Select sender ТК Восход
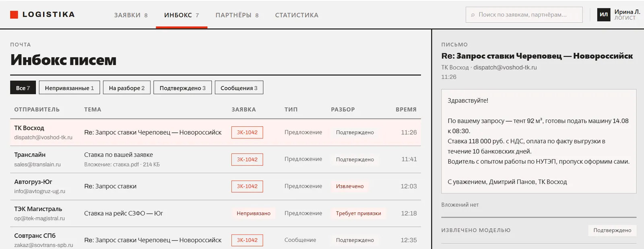Viewport: 644px width, 249px height. pyautogui.click(x=29, y=128)
